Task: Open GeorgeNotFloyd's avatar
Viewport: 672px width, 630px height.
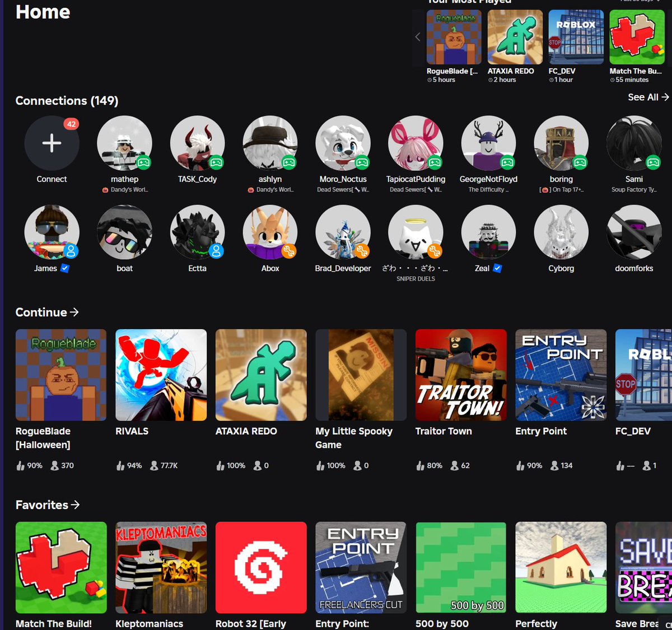Action: (488, 143)
